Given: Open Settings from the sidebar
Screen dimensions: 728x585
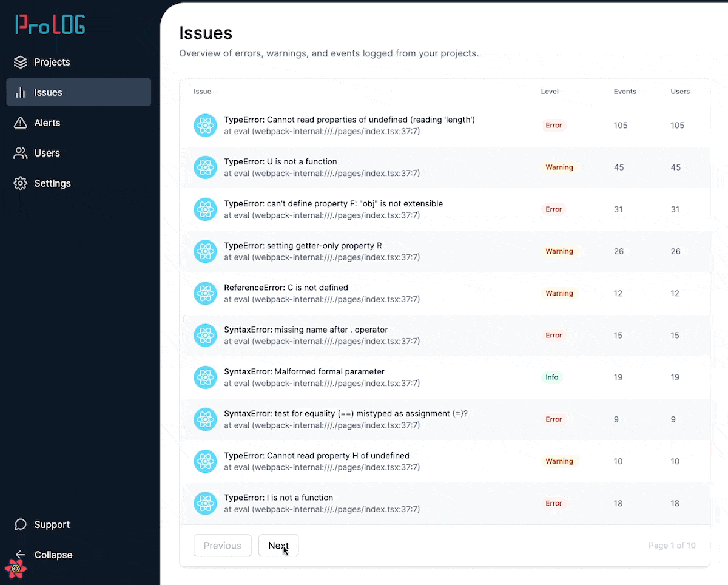Looking at the screenshot, I should [x=79, y=183].
